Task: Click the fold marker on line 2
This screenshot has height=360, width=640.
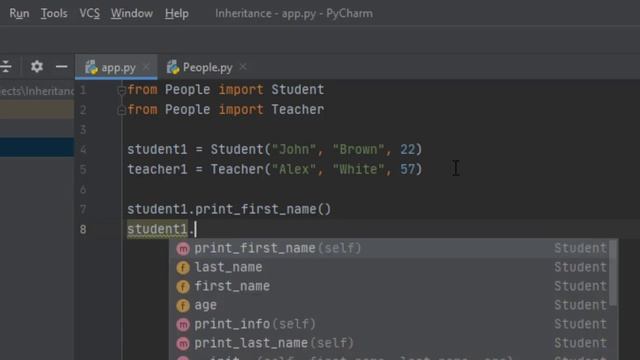Action: [x=121, y=110]
